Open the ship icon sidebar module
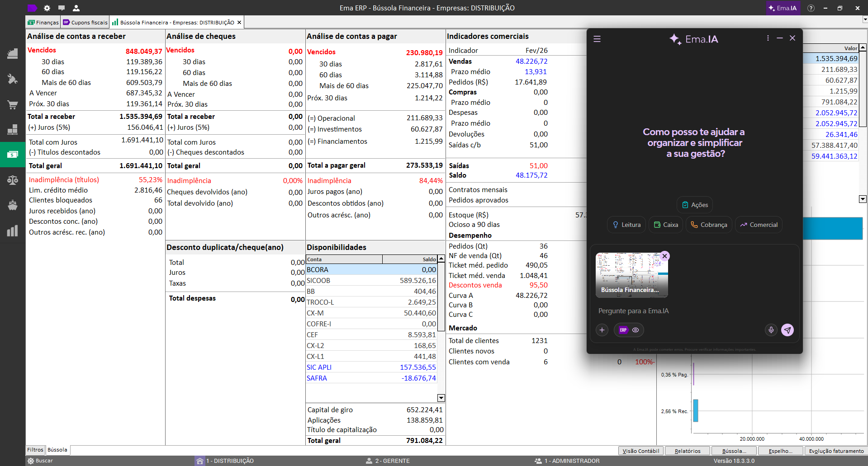 point(12,205)
